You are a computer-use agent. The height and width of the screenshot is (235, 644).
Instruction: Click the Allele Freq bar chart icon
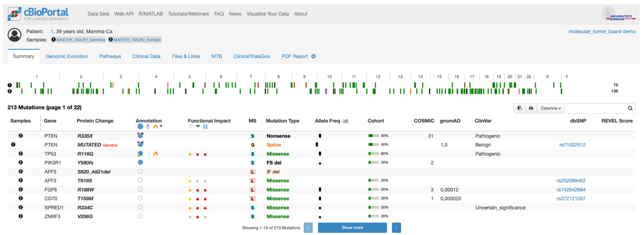tap(345, 121)
